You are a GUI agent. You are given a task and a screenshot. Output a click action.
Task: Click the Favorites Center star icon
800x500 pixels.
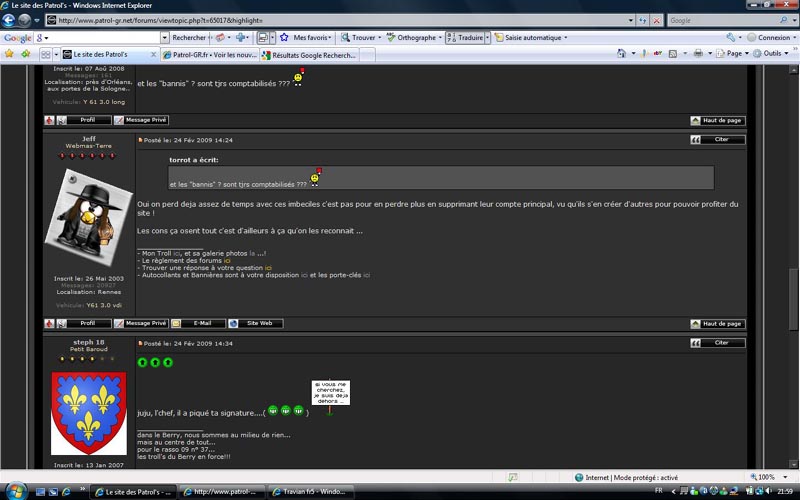click(x=9, y=54)
